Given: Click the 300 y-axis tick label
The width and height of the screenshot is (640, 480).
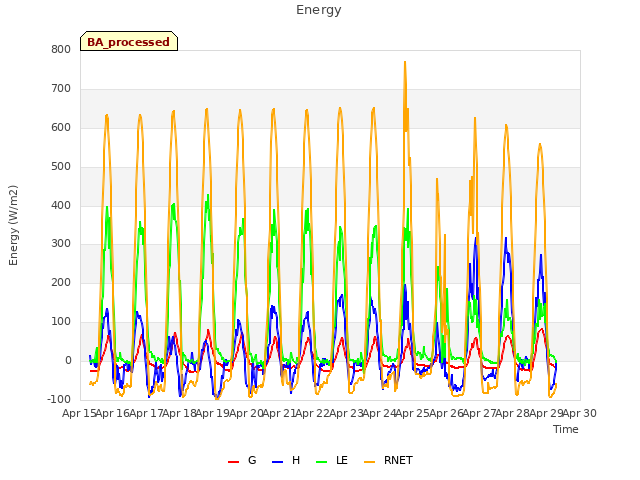Looking at the screenshot, I should (x=61, y=244).
